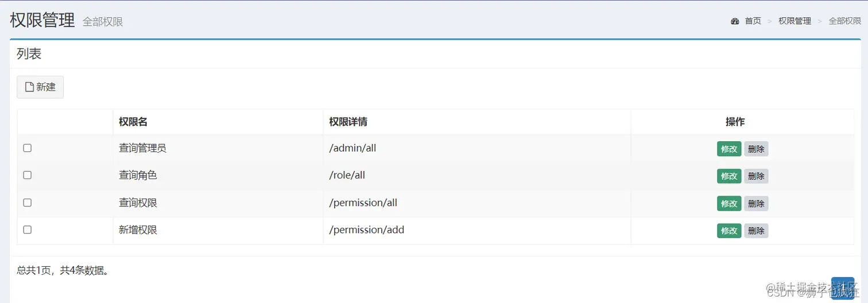The height and width of the screenshot is (303, 868).
Task: Click 删除 for the /role/all row
Action: point(756,176)
